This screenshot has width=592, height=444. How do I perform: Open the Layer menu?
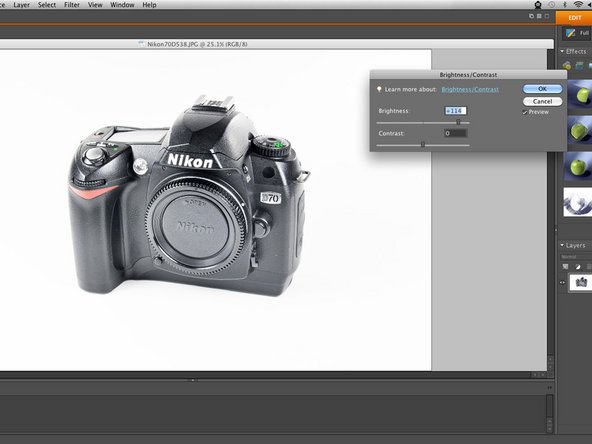click(22, 5)
